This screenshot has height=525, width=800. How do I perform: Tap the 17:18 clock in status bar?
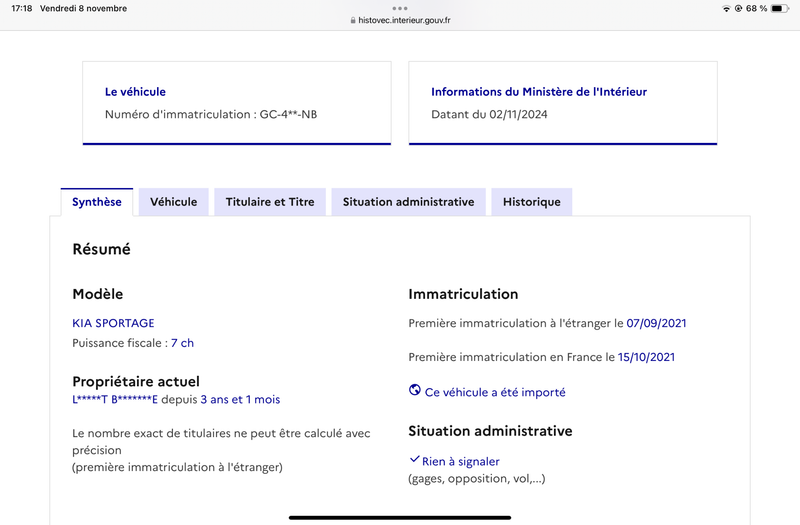coord(21,9)
